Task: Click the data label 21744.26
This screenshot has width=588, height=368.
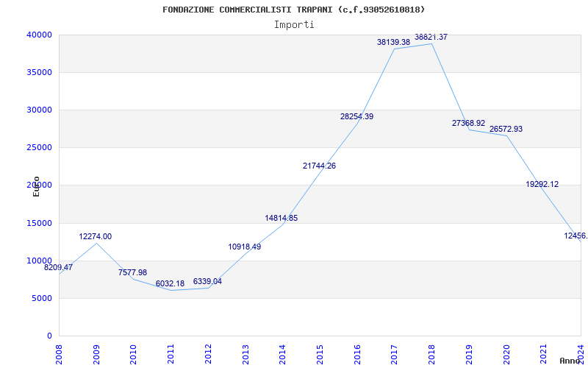Action: click(320, 166)
